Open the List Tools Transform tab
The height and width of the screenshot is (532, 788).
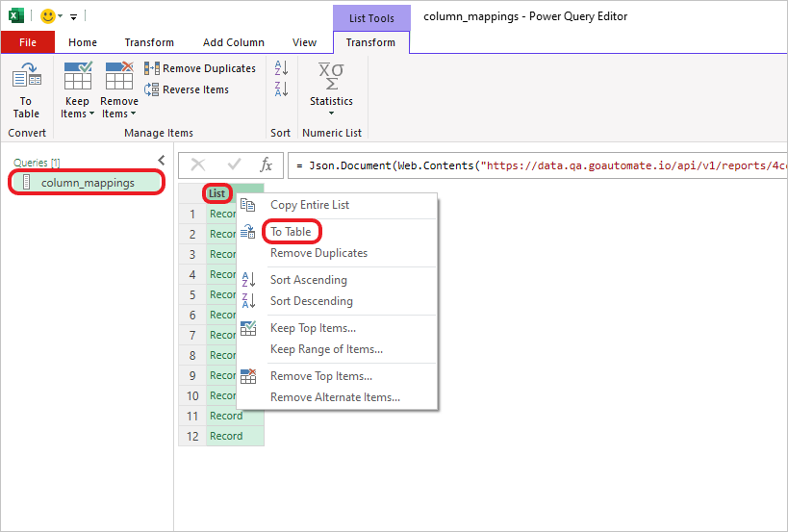point(370,42)
